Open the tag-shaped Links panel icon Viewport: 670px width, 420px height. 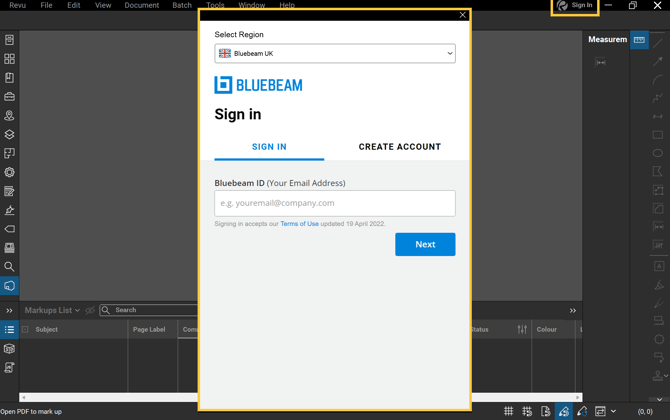pos(9,229)
